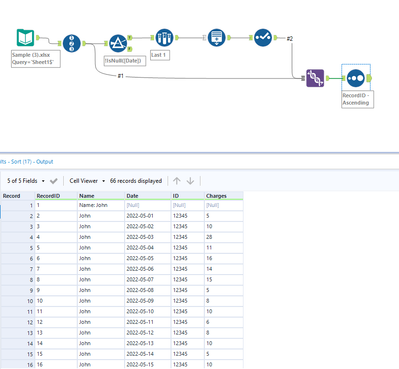Click the Filter tool False output anchor
Viewport: 399px width, 369px height.
point(130,49)
